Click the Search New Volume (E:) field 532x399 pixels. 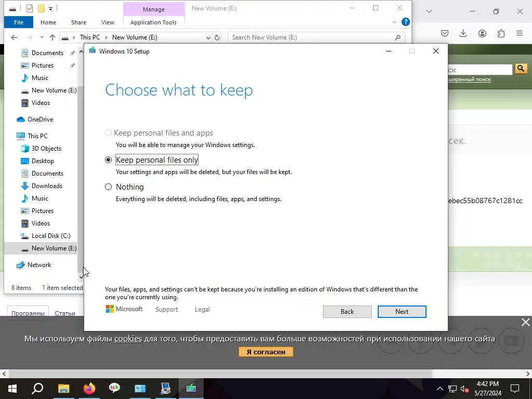(x=312, y=37)
